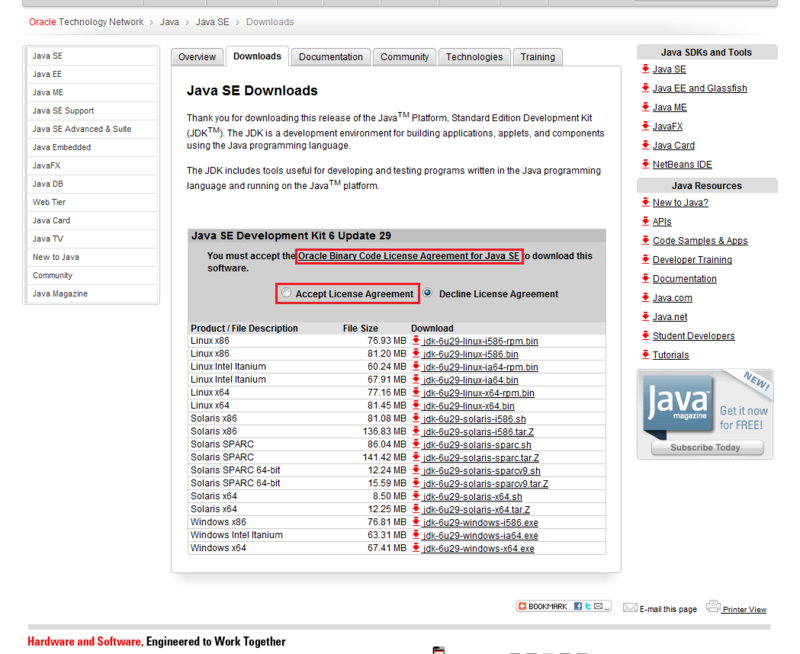
Task: Open Java Card link in SDKs list
Action: click(x=673, y=145)
